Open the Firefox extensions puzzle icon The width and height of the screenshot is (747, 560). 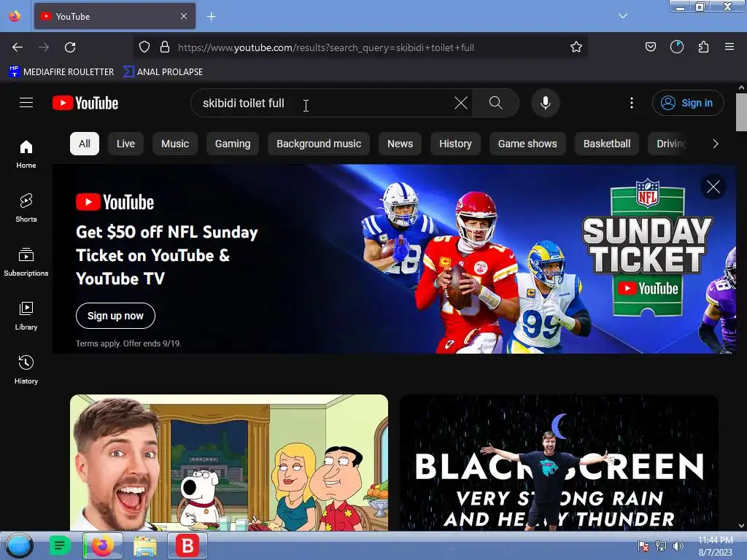pos(703,47)
